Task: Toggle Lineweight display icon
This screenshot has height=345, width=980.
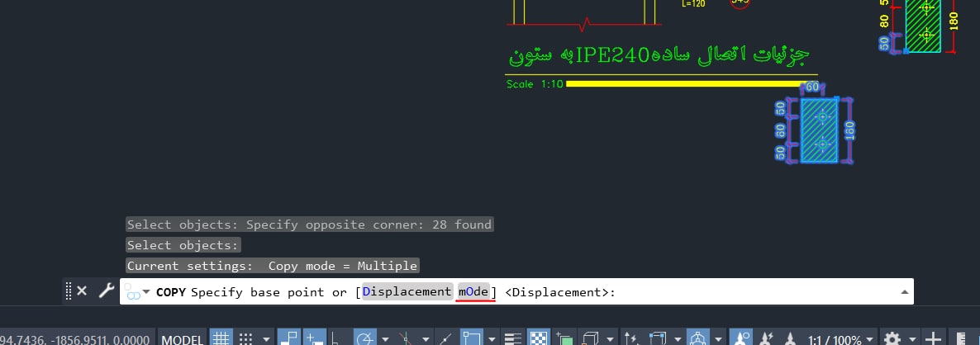Action: click(x=512, y=338)
